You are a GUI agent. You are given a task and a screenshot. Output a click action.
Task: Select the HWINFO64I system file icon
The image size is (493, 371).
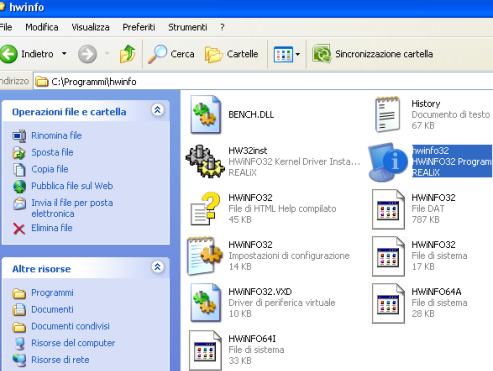point(206,350)
